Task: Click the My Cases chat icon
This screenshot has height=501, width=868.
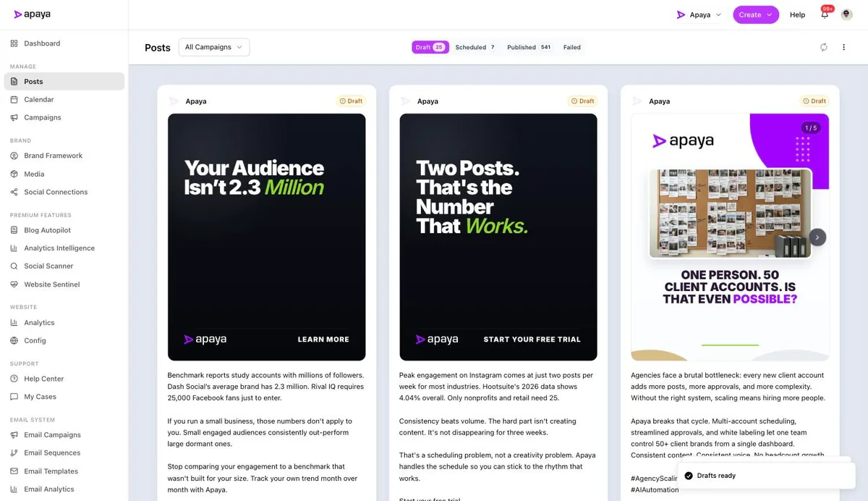Action: 14,397
